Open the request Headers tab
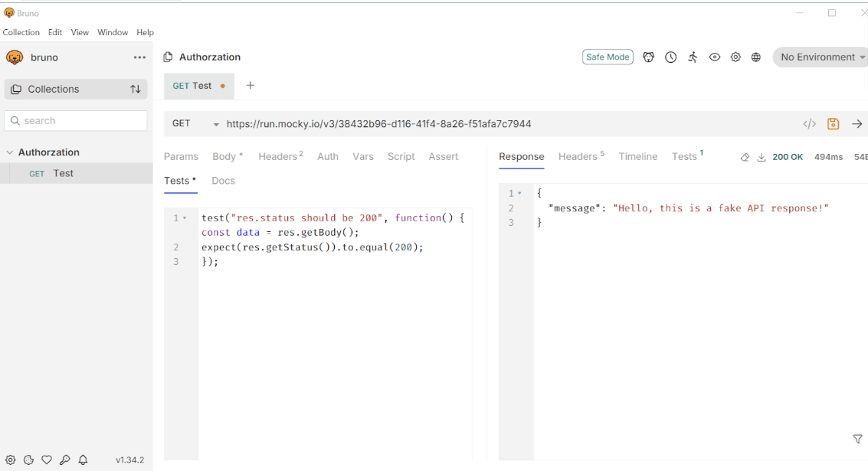This screenshot has width=868, height=471. pyautogui.click(x=280, y=157)
